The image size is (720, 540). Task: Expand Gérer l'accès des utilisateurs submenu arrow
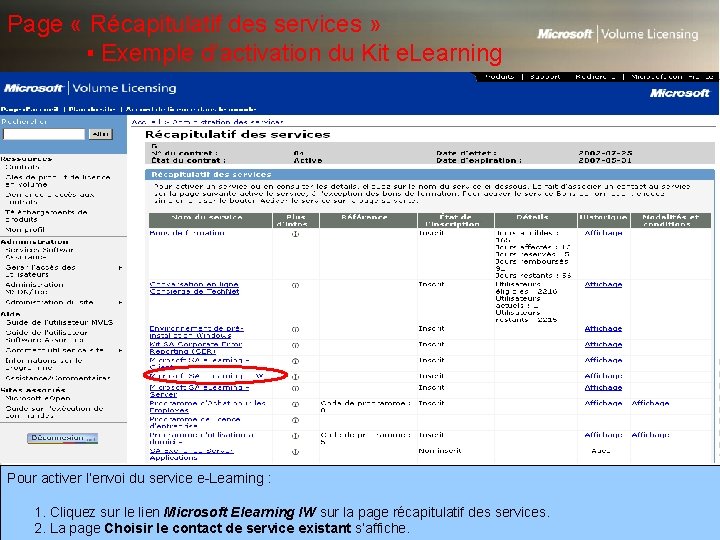coord(121,268)
